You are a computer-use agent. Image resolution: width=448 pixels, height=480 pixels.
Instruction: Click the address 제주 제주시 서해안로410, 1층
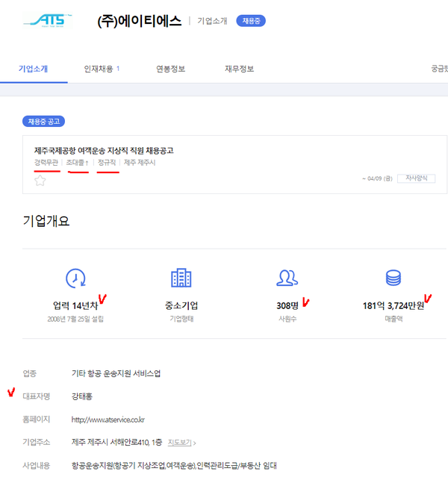[116, 443]
